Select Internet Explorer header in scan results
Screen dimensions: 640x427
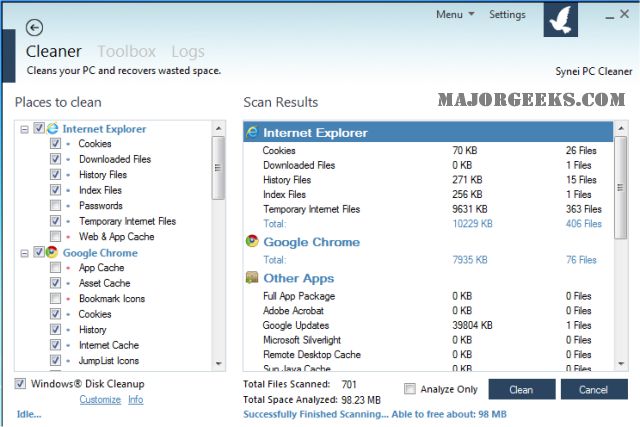tap(428, 132)
